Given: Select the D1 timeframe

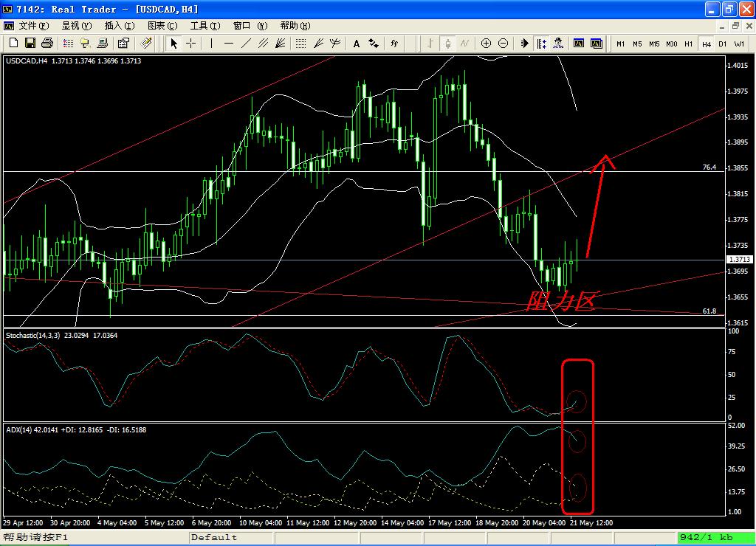Looking at the screenshot, I should click(x=723, y=44).
